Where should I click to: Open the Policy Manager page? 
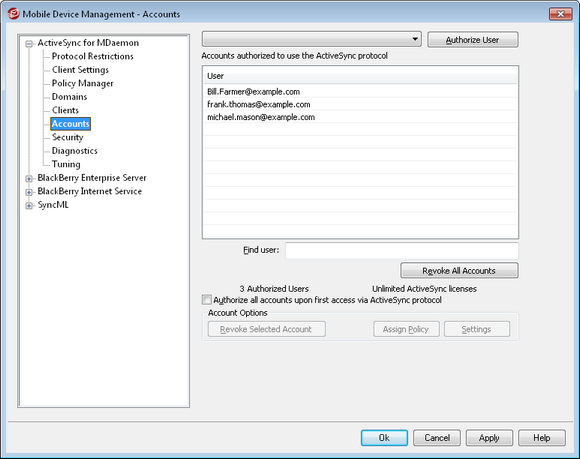click(x=82, y=83)
